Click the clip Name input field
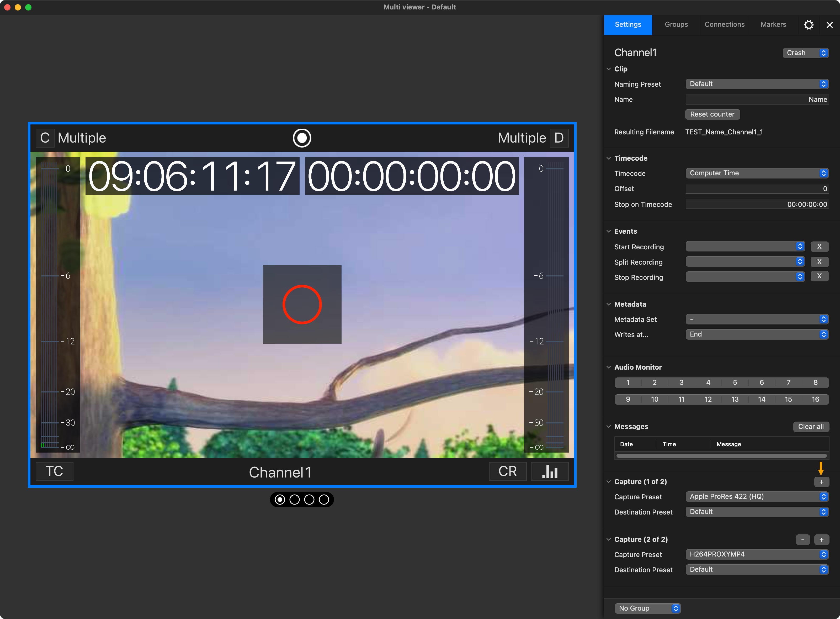 click(757, 100)
